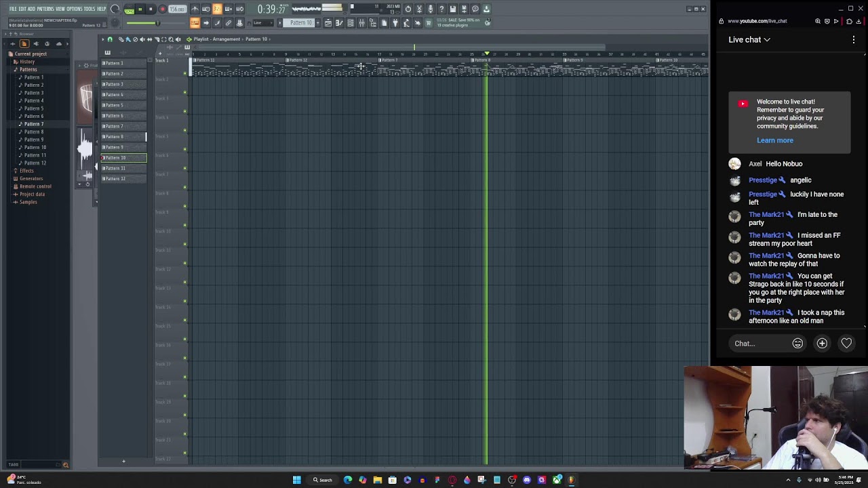The width and height of the screenshot is (868, 488).
Task: Select the playlist mute tool
Action: 142,39
